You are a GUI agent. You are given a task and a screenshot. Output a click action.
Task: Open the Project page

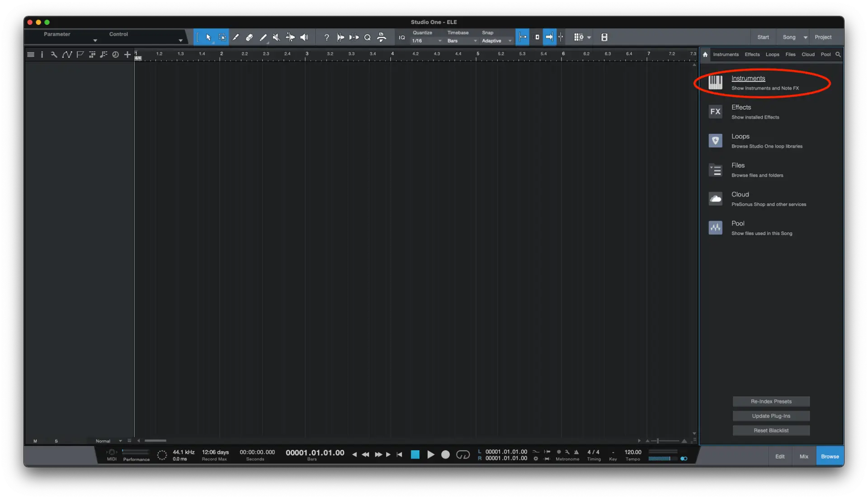pos(823,38)
